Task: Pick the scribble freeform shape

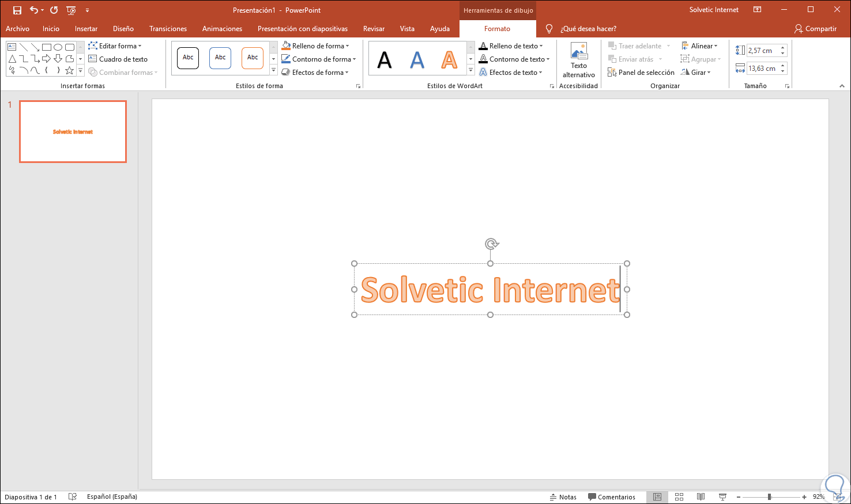Action: 12,70
